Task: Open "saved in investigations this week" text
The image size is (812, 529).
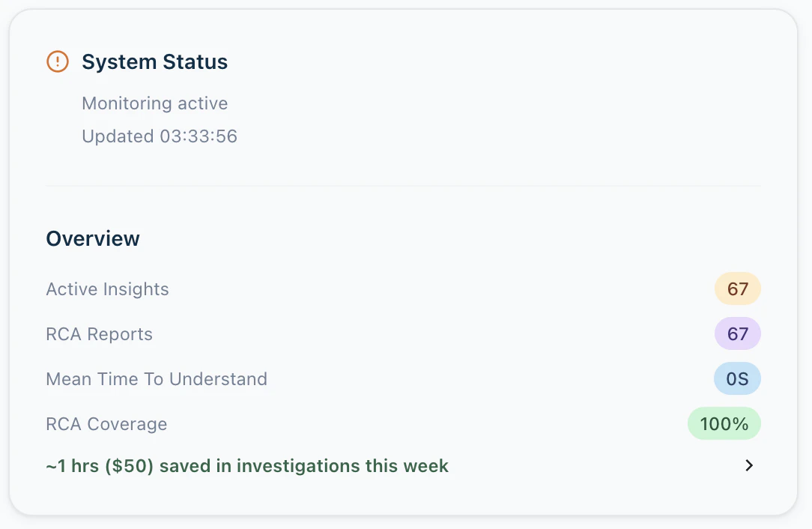Action: point(303,466)
